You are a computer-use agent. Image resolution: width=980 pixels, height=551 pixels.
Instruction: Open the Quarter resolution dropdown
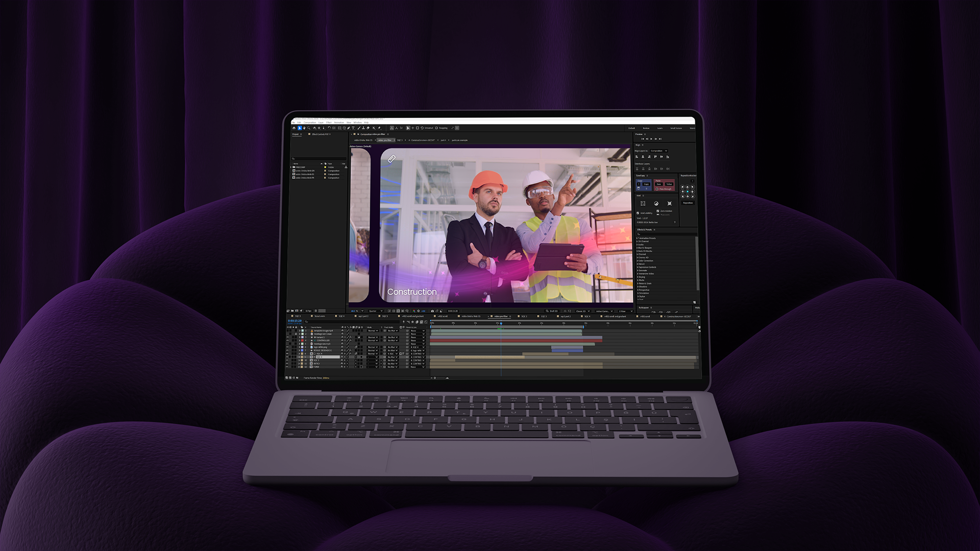point(375,311)
